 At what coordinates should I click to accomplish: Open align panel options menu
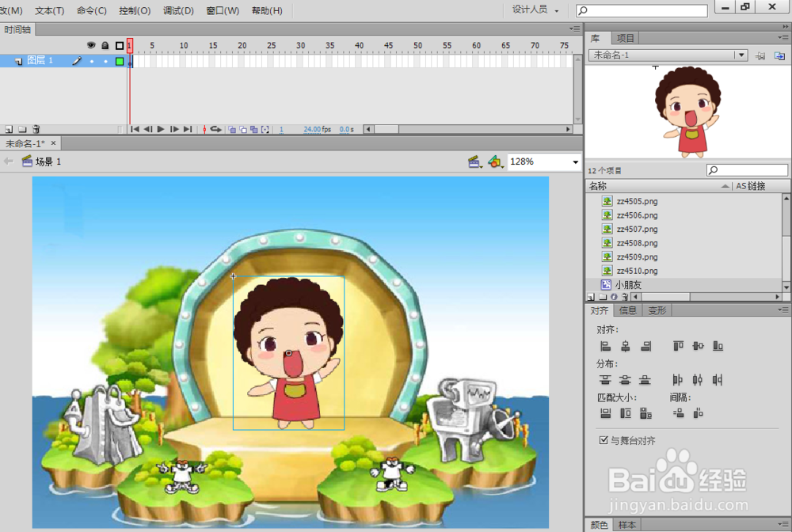click(783, 310)
